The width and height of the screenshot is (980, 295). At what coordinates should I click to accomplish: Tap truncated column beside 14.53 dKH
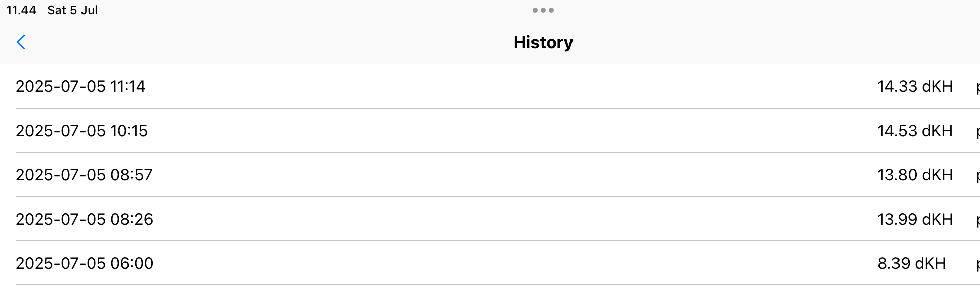tap(977, 132)
